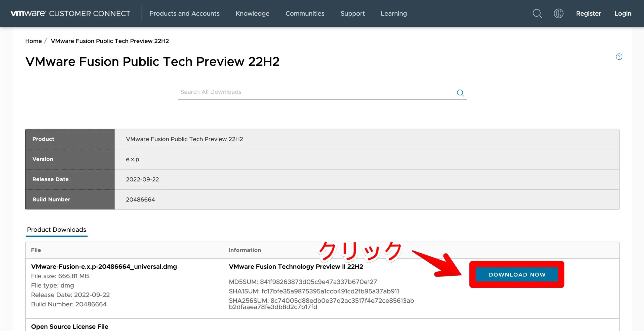Viewport: 644px width, 331px height.
Task: Click the File column header
Action: pos(36,250)
